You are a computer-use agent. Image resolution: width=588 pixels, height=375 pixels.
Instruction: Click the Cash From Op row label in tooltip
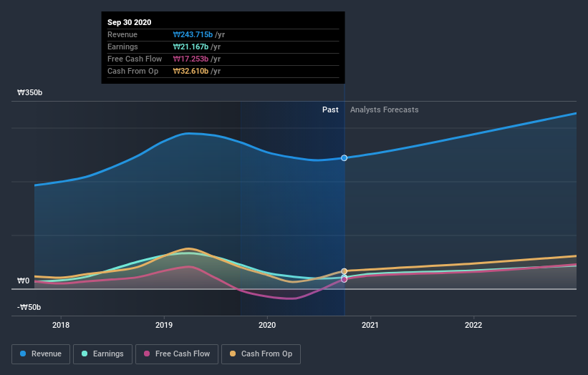[132, 71]
